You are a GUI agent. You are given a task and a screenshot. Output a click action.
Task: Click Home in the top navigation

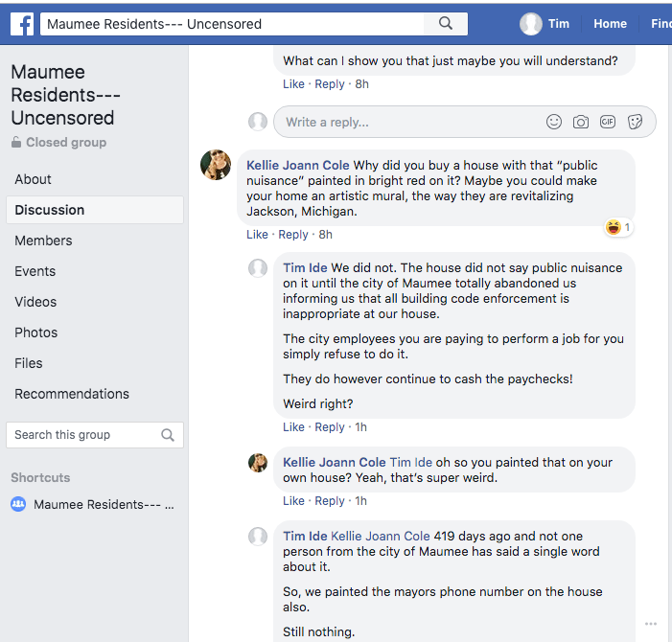coord(610,24)
